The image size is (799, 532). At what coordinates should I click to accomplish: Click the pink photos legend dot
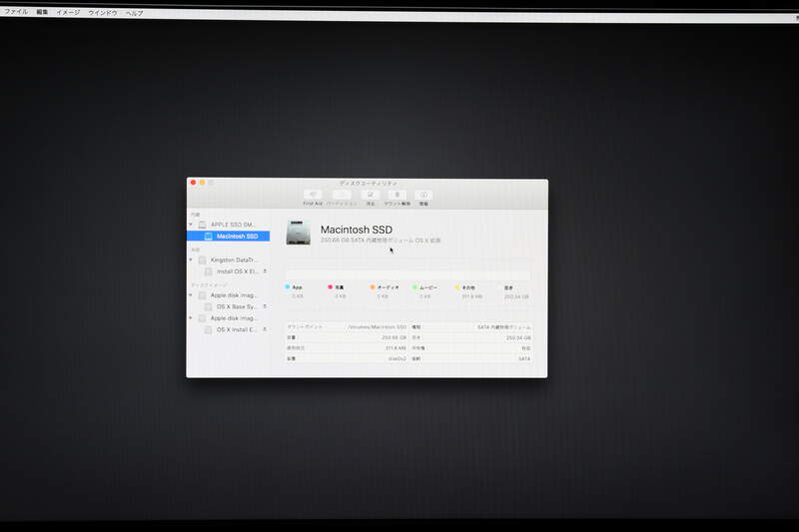pos(331,287)
